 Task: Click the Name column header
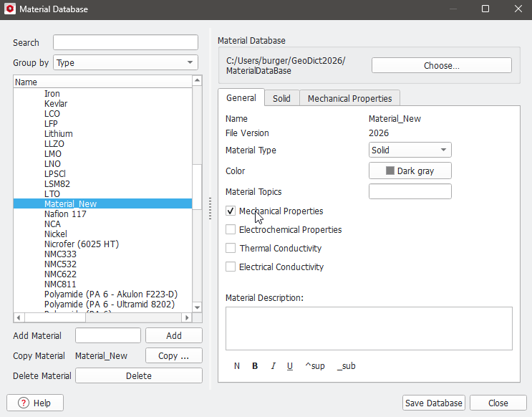[103, 82]
